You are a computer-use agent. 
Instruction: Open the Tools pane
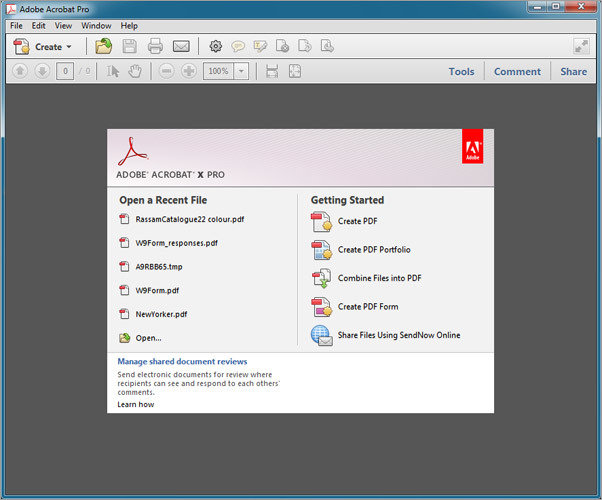[x=461, y=72]
